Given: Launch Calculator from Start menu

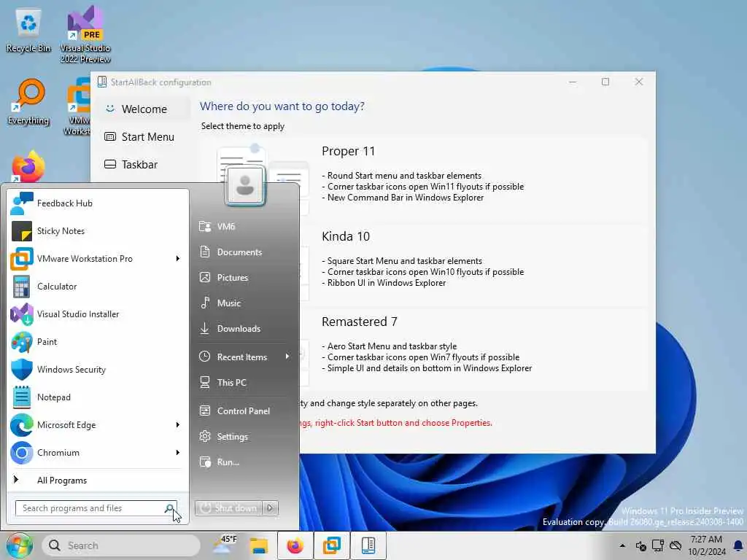Looking at the screenshot, I should [x=98, y=286].
